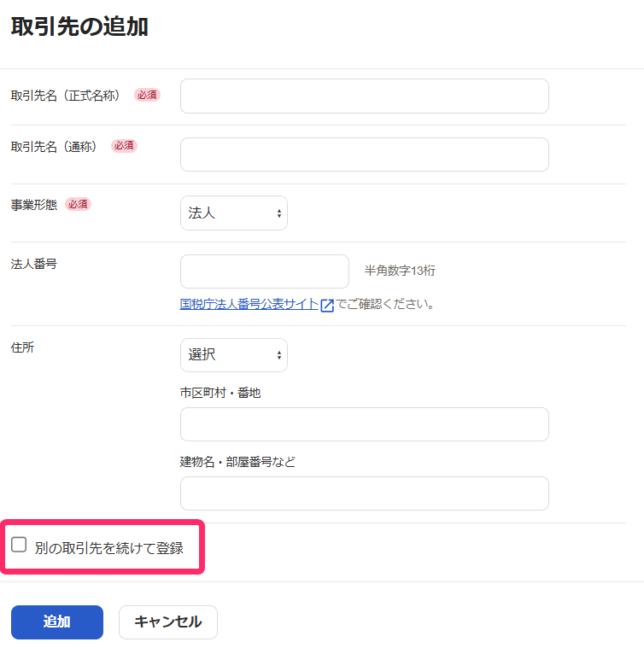Image resolution: width=644 pixels, height=648 pixels.
Task: Click the 取引先の追加 heading
Action: tap(79, 26)
